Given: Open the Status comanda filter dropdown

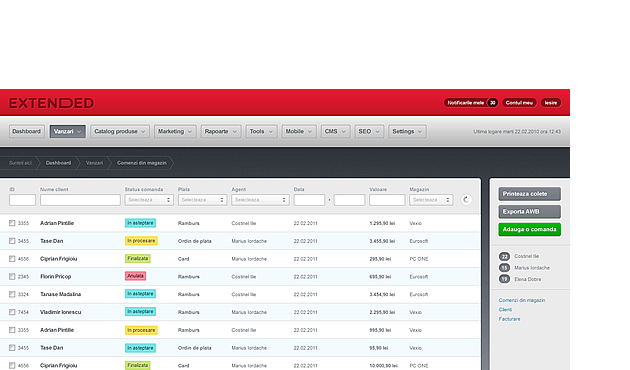Looking at the screenshot, I should coord(149,200).
